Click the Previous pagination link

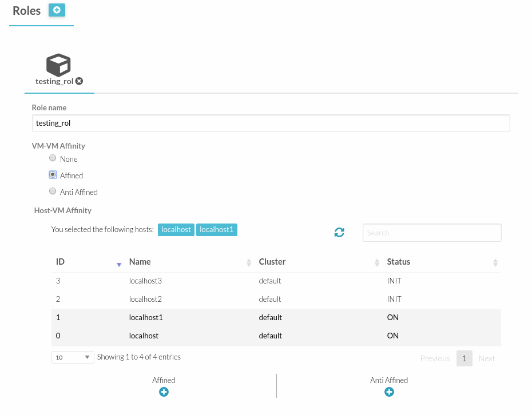(x=435, y=358)
